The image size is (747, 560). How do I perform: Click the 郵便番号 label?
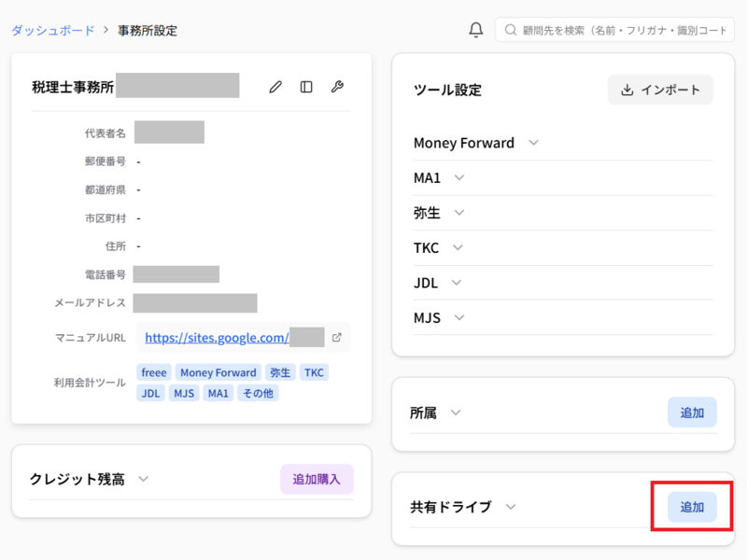pyautogui.click(x=106, y=161)
